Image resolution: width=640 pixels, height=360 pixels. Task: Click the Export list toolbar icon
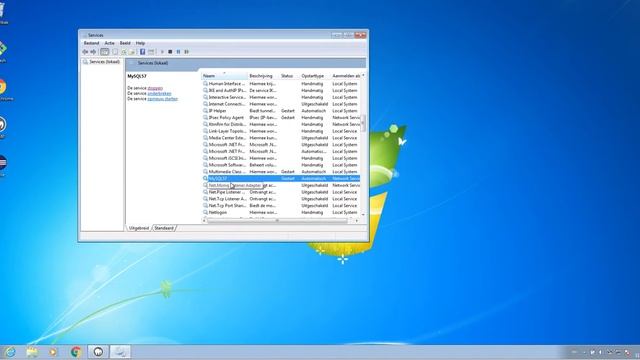click(x=131, y=52)
